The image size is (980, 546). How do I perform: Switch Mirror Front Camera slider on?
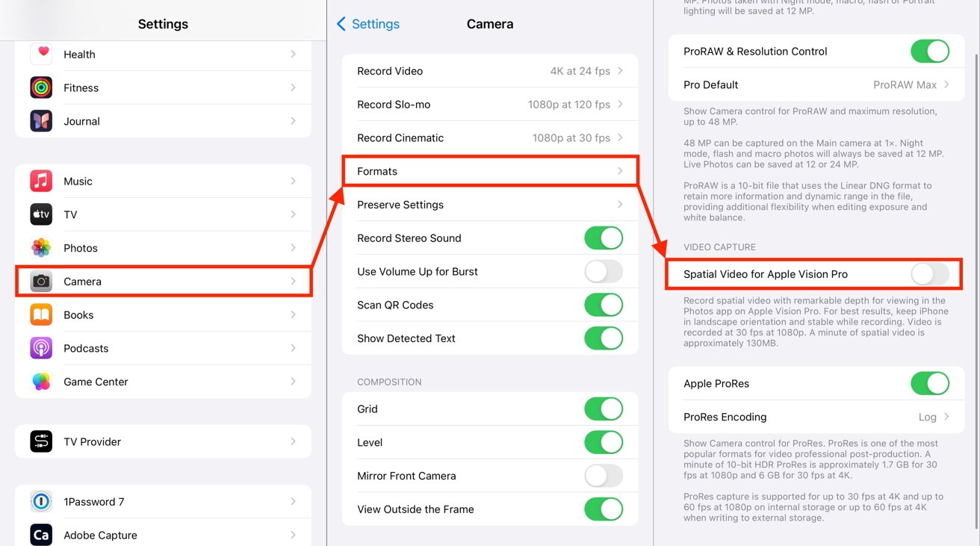click(x=604, y=476)
